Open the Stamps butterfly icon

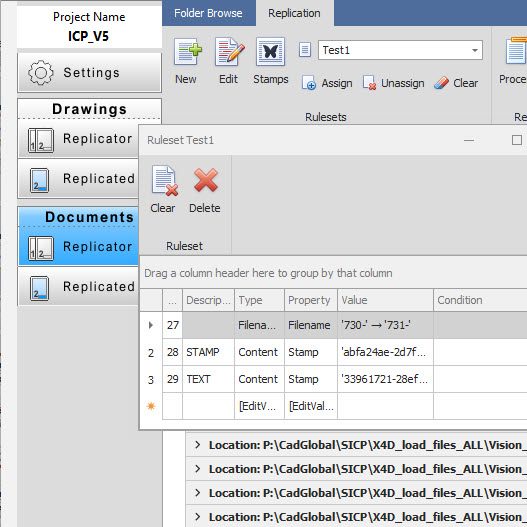click(271, 51)
